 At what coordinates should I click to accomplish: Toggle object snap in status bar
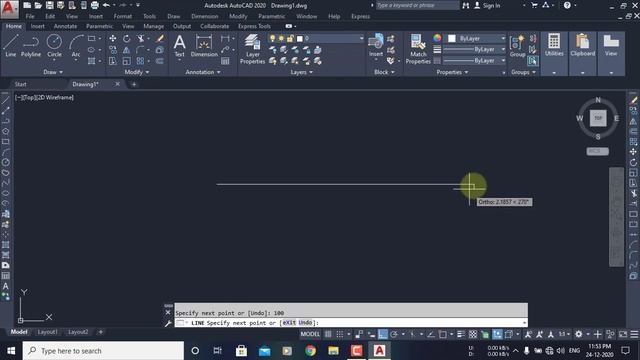click(x=442, y=334)
